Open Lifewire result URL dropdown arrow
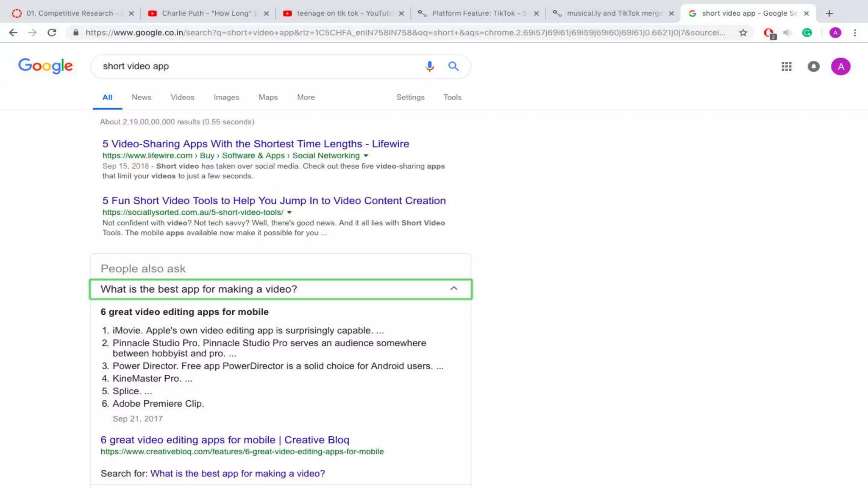Screen dimensions: 868x488 [x=366, y=155]
